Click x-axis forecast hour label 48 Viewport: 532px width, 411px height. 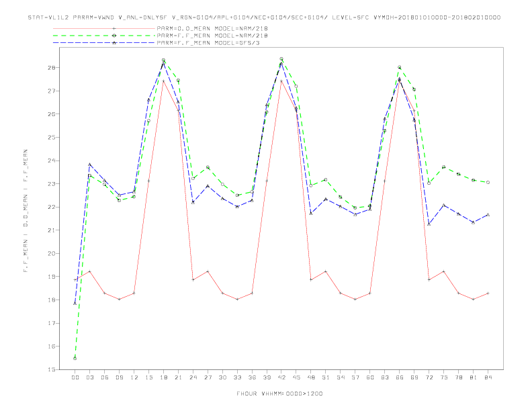pos(311,377)
